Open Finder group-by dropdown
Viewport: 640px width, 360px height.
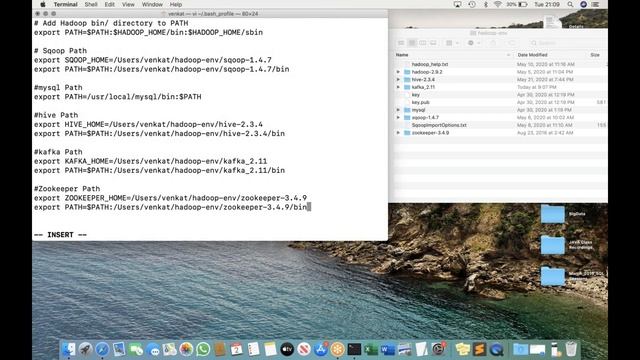tap(452, 43)
